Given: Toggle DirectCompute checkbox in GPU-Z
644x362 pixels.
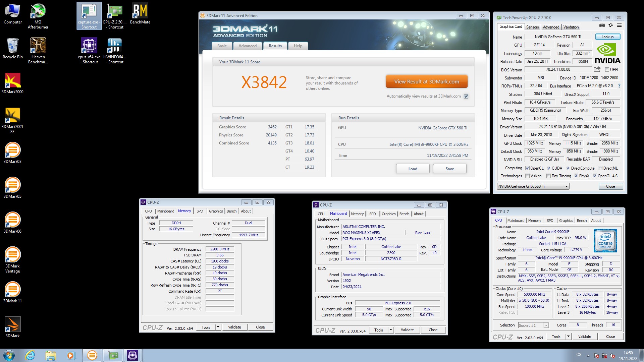Looking at the screenshot, I should (x=568, y=168).
